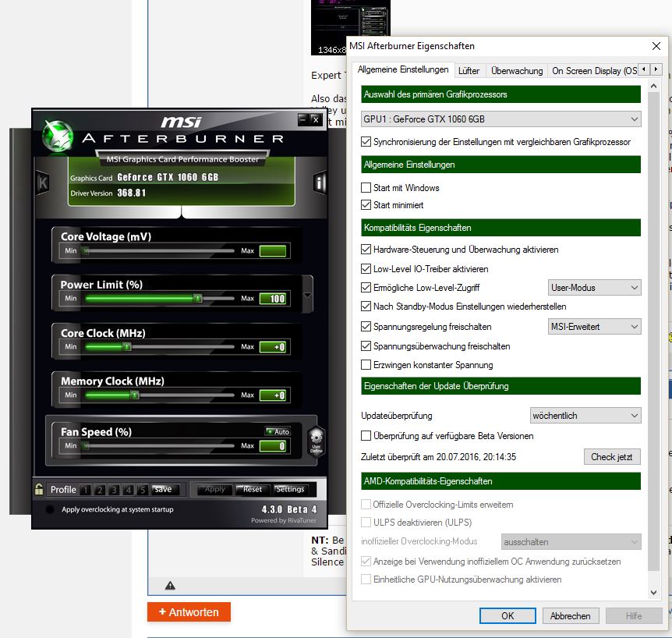Click the Save profile button
The width and height of the screenshot is (672, 638).
coord(165,489)
